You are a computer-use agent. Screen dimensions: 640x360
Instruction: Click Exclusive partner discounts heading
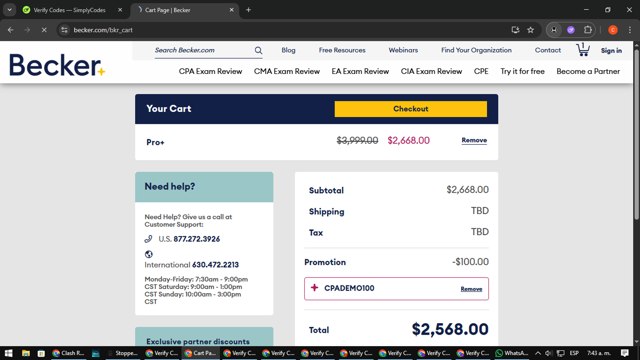point(198,341)
